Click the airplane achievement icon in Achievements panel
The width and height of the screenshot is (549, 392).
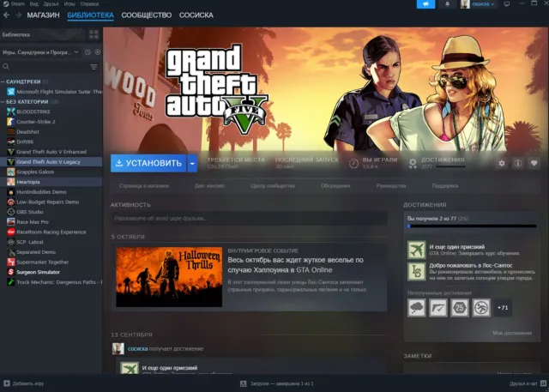[x=417, y=250]
